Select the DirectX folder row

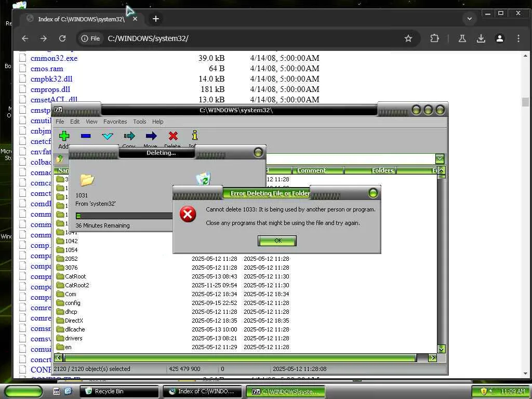[246, 320]
